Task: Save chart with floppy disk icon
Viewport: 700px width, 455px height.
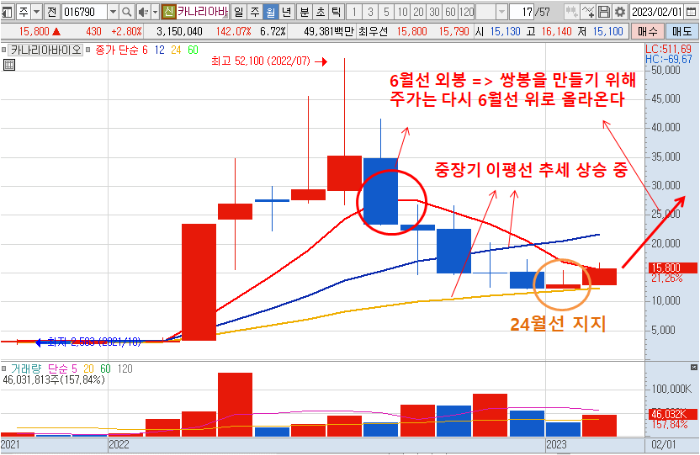Action: pyautogui.click(x=604, y=12)
